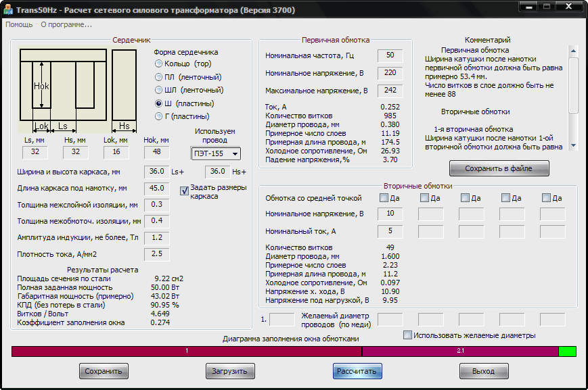Enable Использовать желаемые диаметры checkbox
This screenshot has height=390, width=588.
[x=407, y=335]
